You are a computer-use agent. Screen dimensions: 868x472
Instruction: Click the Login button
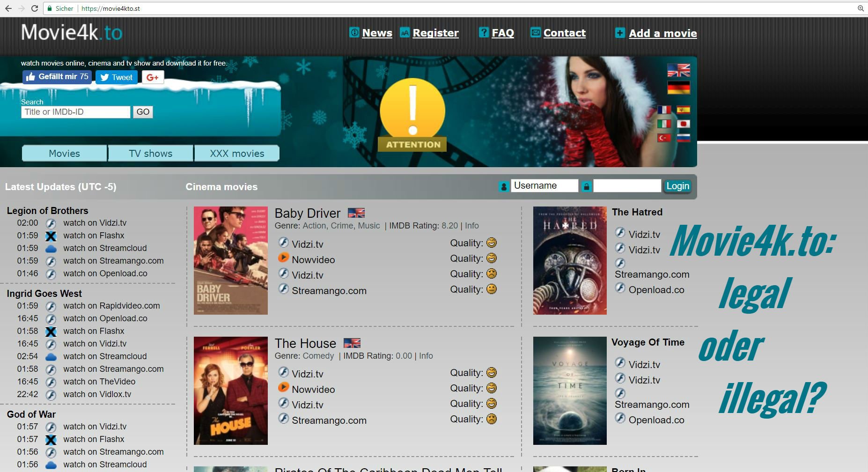pos(677,186)
